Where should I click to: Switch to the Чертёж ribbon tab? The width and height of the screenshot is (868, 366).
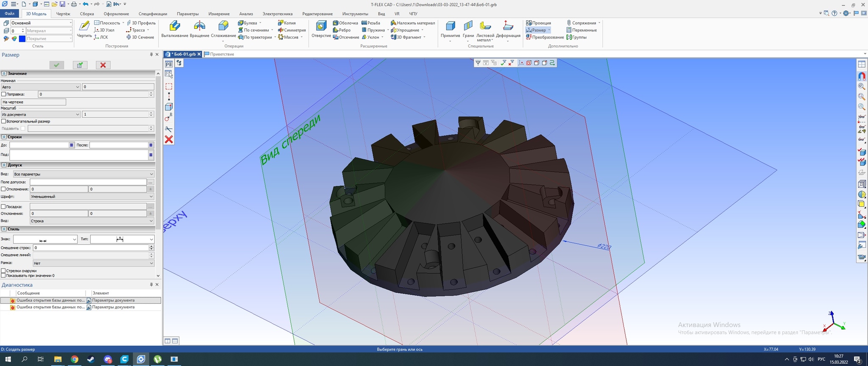coord(63,14)
